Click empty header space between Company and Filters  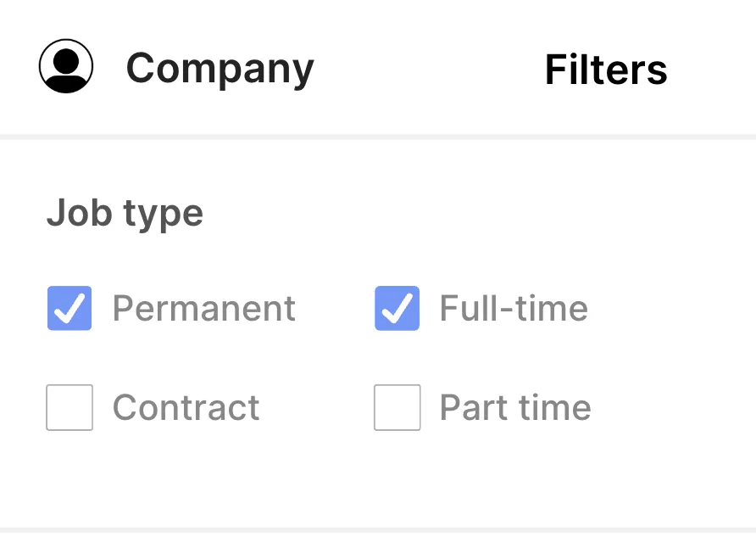pos(428,70)
